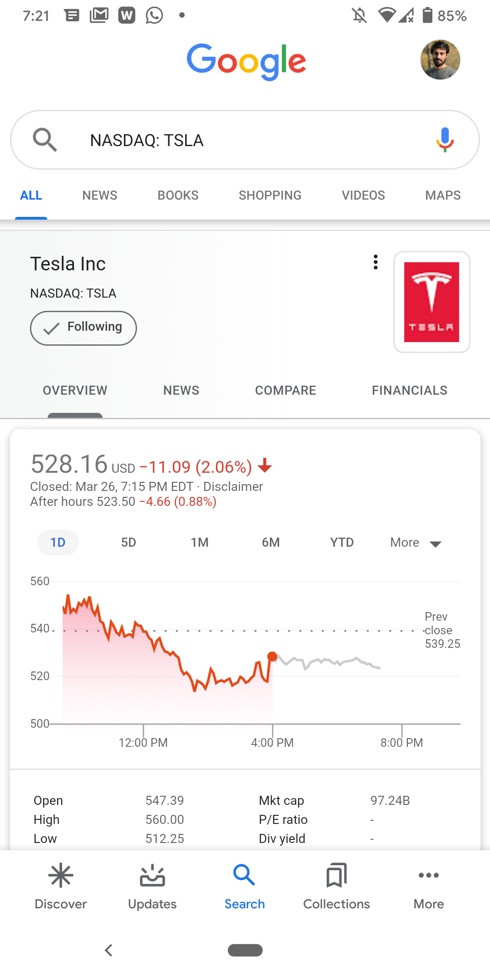This screenshot has width=490, height=980.
Task: Select the 6M chart range
Action: [x=271, y=543]
